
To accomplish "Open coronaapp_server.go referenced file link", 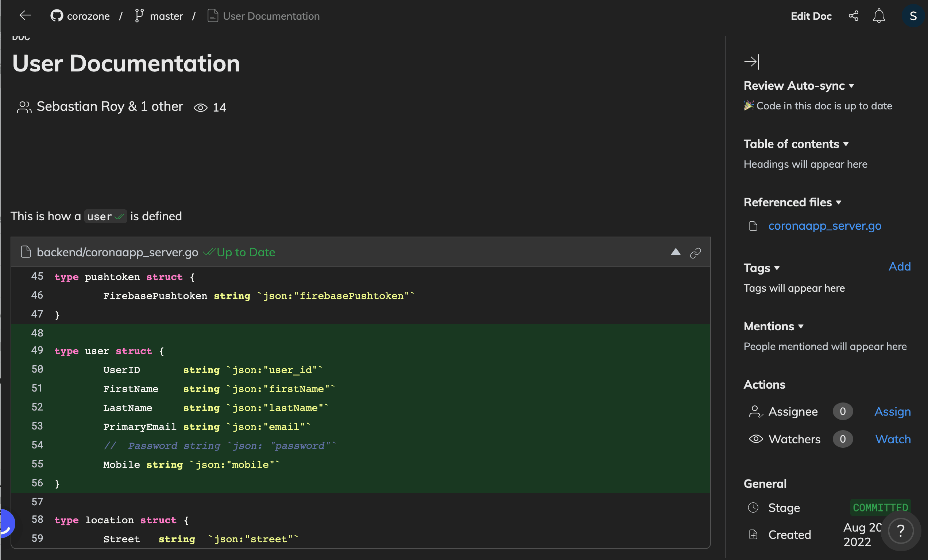I will pyautogui.click(x=825, y=226).
